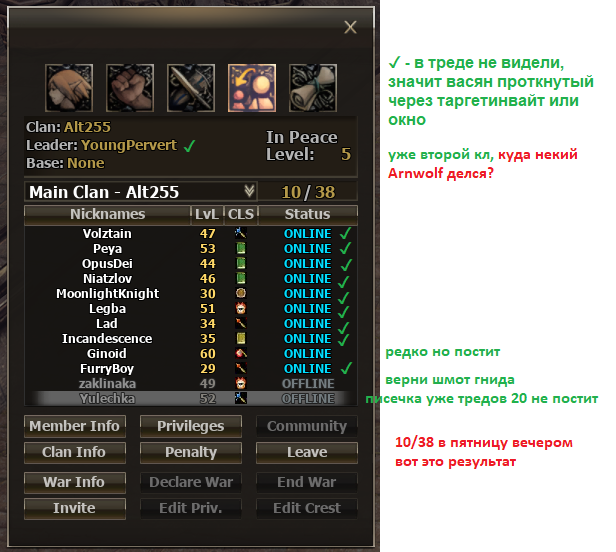Click green checkmark next to Peya
Image resolution: width=616 pixels, height=552 pixels.
[x=345, y=248]
